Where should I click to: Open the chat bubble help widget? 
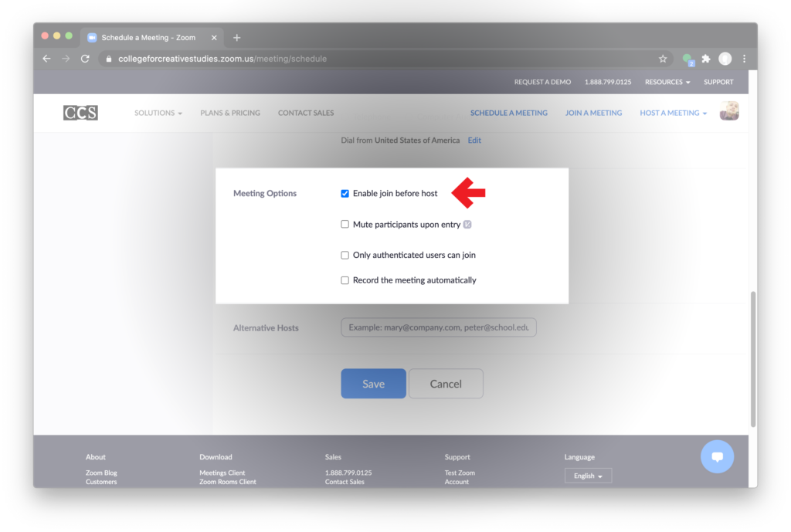pos(717,456)
